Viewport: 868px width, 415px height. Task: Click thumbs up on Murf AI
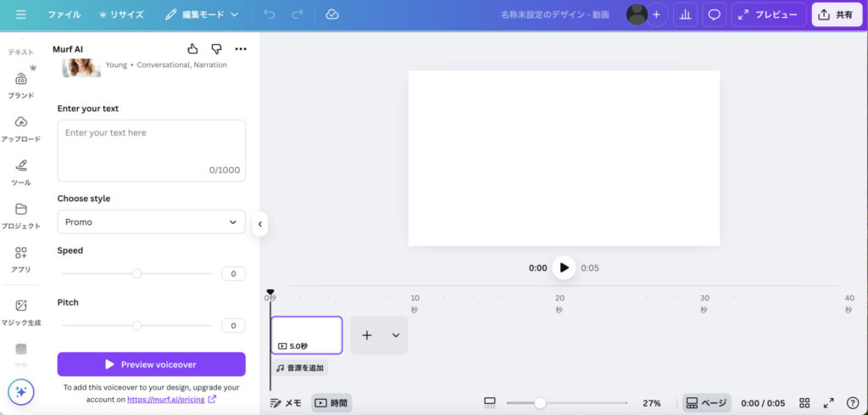pos(192,49)
